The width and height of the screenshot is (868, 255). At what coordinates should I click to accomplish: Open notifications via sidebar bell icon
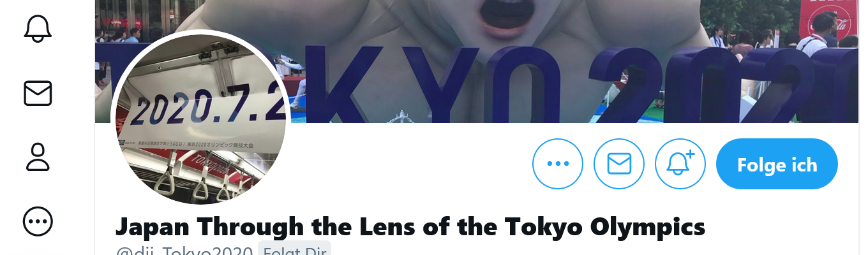point(38,28)
